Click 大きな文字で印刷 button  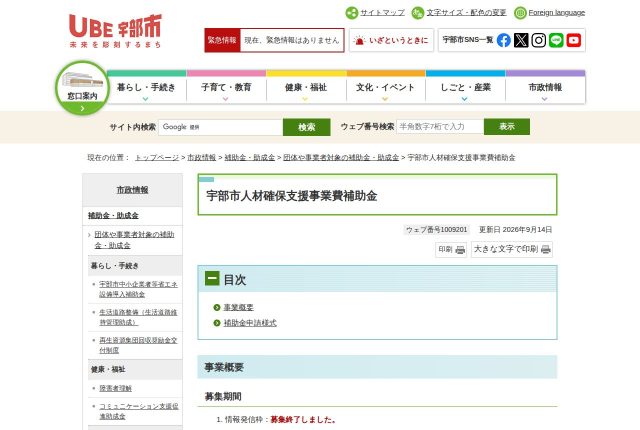point(512,249)
